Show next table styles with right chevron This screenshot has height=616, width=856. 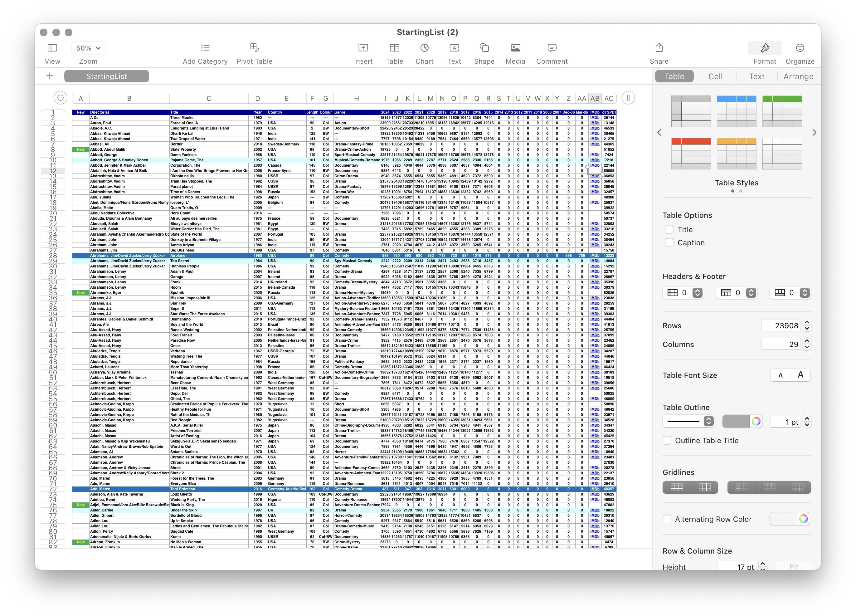click(x=814, y=133)
